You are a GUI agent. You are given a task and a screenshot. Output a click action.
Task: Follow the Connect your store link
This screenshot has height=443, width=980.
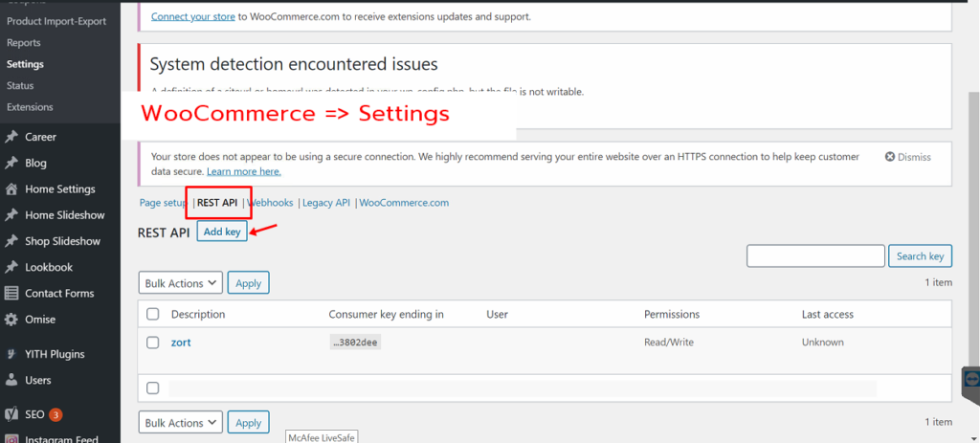click(x=193, y=17)
